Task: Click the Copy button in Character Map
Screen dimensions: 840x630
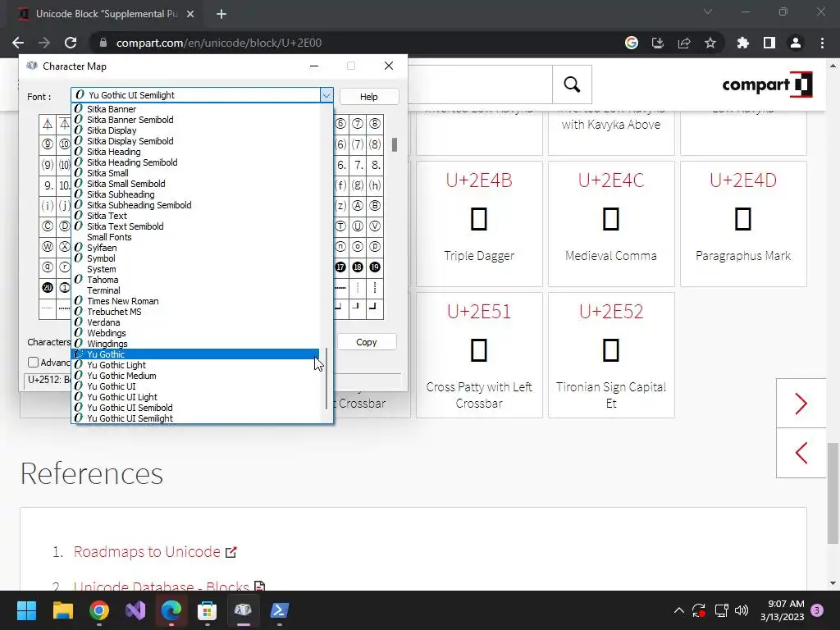Action: (x=367, y=342)
